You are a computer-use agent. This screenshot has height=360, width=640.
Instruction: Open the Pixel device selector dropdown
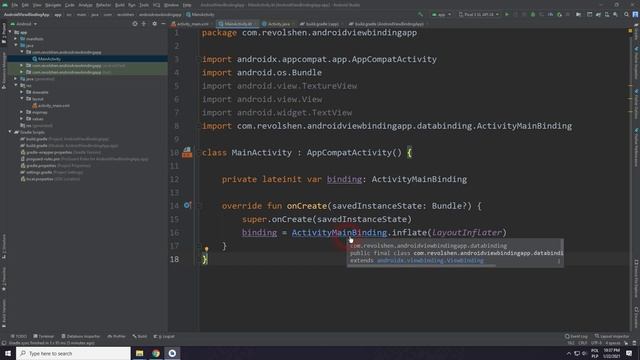coord(479,14)
